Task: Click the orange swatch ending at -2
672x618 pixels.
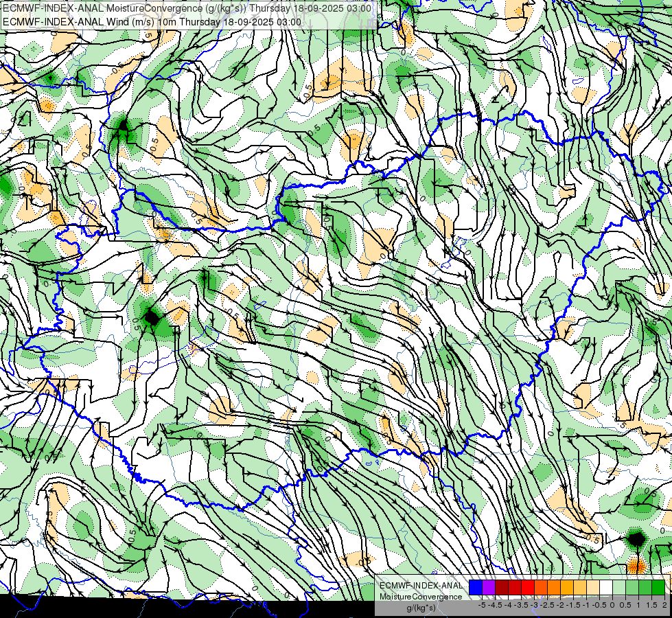Action: (x=554, y=587)
